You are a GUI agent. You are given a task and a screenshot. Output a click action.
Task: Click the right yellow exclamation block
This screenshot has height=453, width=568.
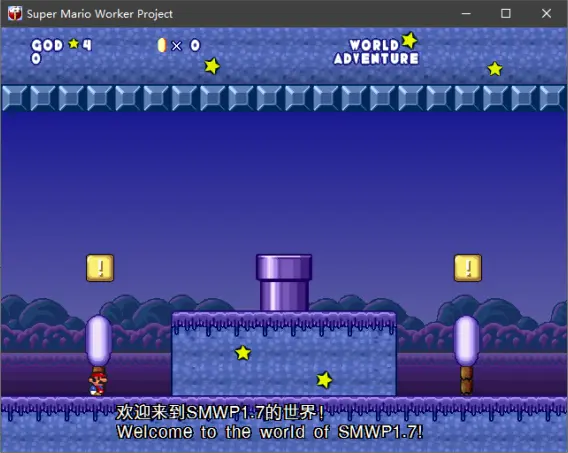tap(468, 268)
